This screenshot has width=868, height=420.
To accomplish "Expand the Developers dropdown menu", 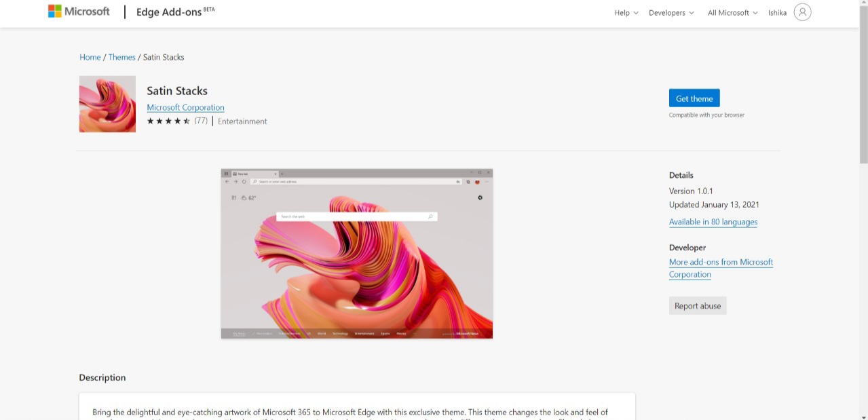I will pos(671,12).
